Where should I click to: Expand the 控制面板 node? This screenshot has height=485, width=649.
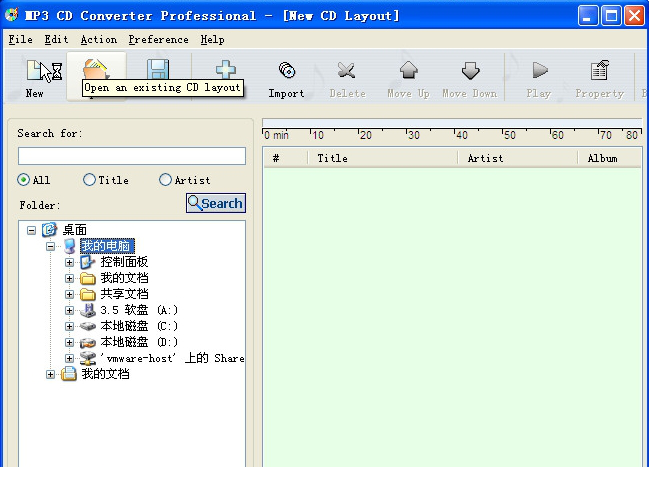70,262
